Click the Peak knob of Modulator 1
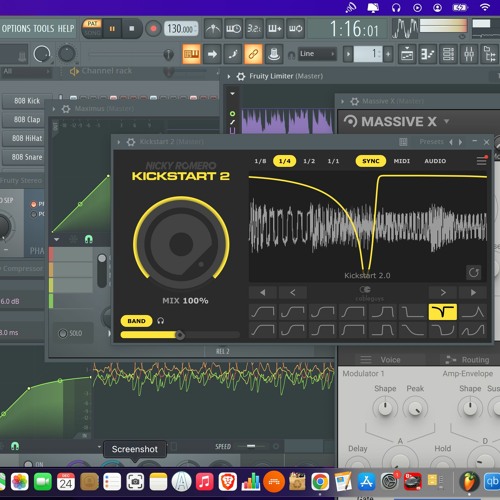This screenshot has height=500, width=500. click(415, 409)
